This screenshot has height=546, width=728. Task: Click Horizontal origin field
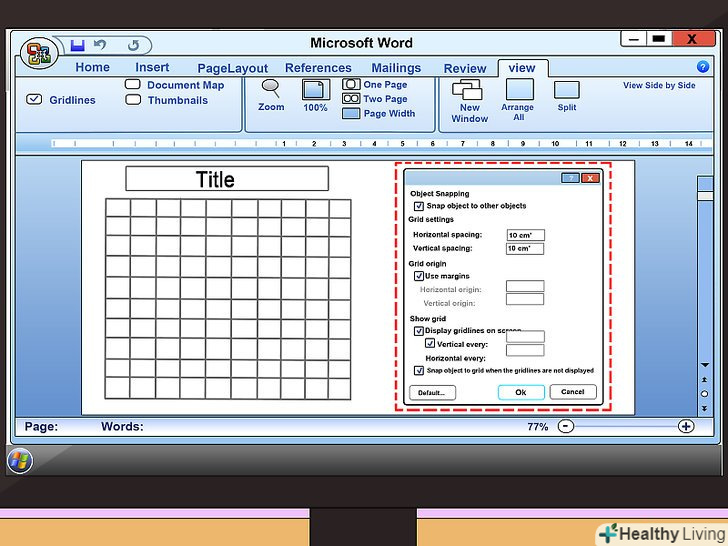525,286
